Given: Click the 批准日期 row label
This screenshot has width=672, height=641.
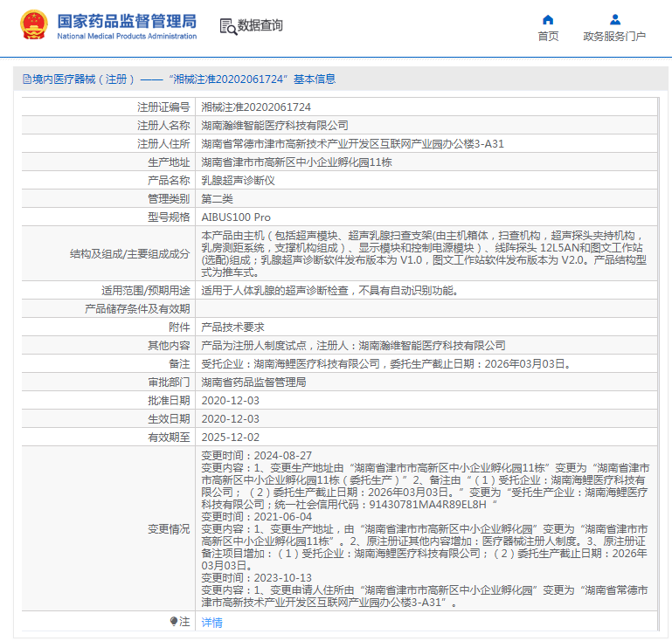Looking at the screenshot, I should coord(169,401).
